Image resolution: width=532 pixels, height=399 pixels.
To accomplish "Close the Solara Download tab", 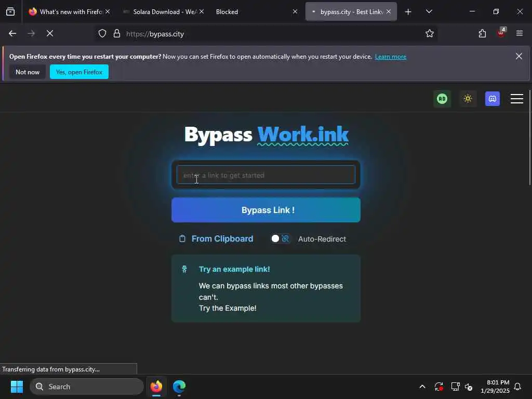I will click(x=202, y=11).
